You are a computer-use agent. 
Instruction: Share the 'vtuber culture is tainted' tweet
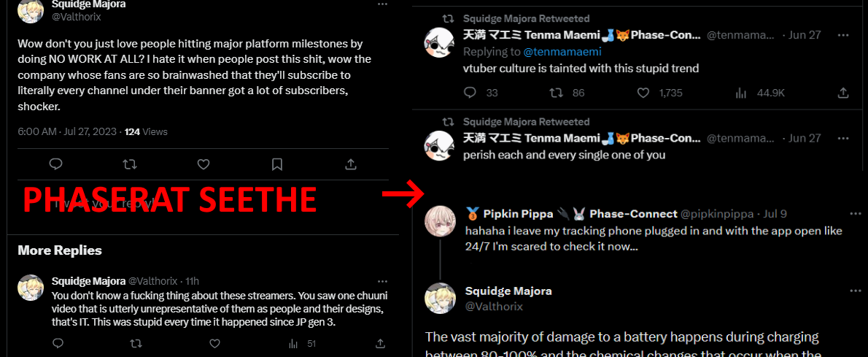843,93
